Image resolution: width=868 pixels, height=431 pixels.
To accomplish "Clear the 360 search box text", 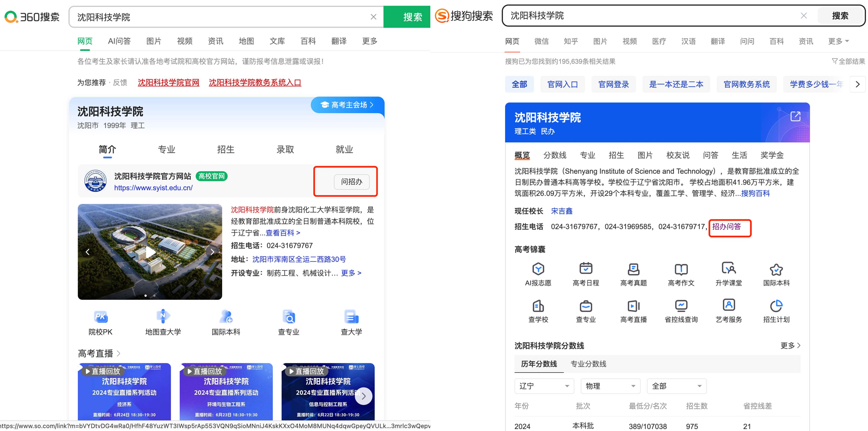I will pyautogui.click(x=373, y=17).
